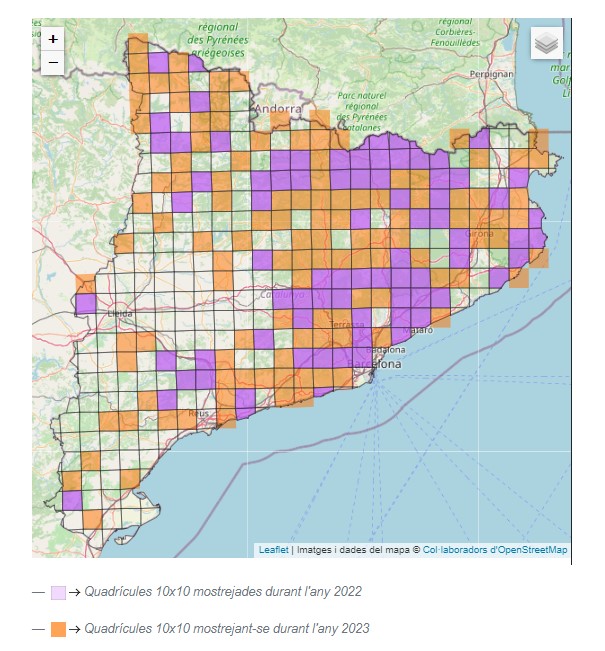Click the purple 2022 legend swatch

pos(58,592)
